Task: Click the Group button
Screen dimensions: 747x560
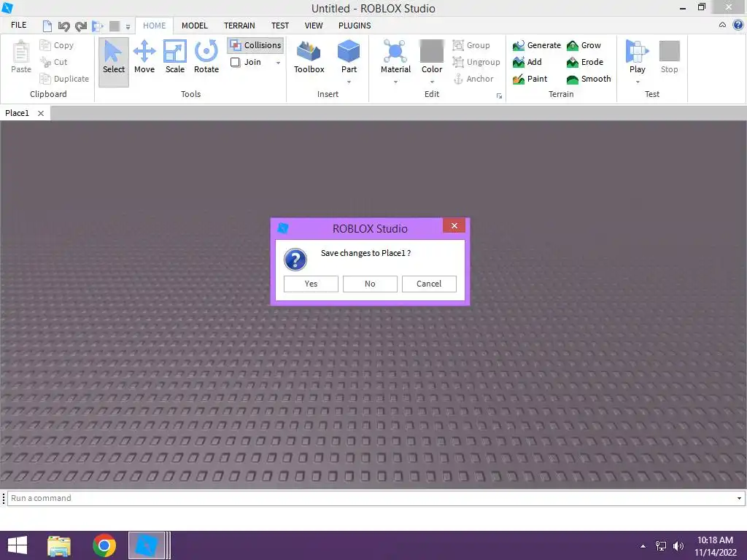Action: click(471, 45)
